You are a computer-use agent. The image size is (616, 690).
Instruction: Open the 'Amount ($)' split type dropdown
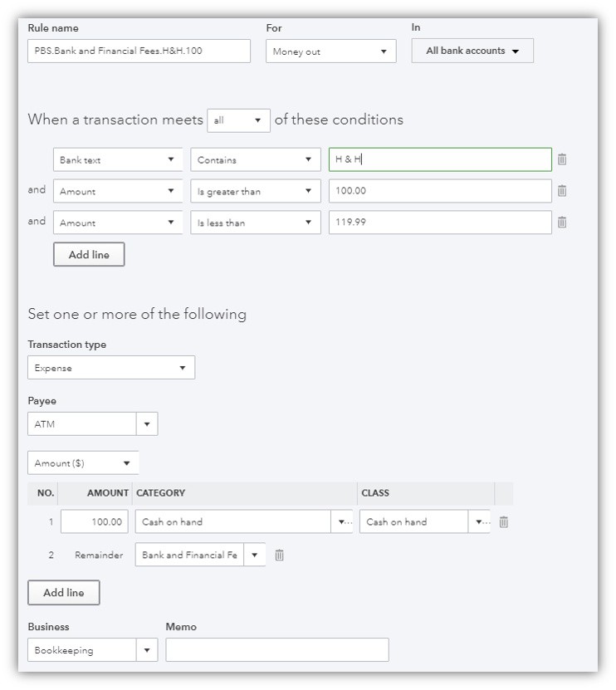tap(83, 462)
